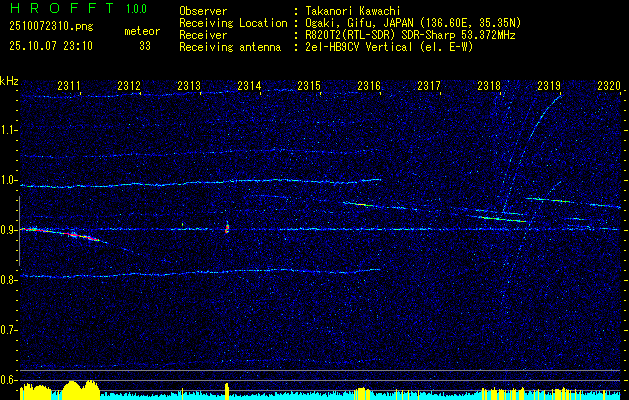Click the 2313 time marker
The image size is (629, 400).
click(x=189, y=85)
